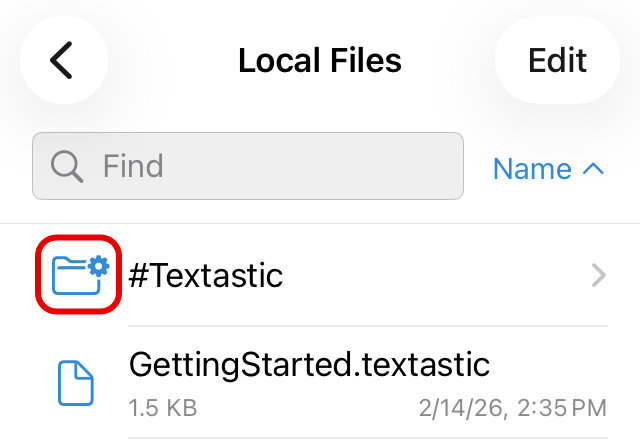Enter edit mode for Local Files
Screen dimensions: 640x448
(557, 60)
